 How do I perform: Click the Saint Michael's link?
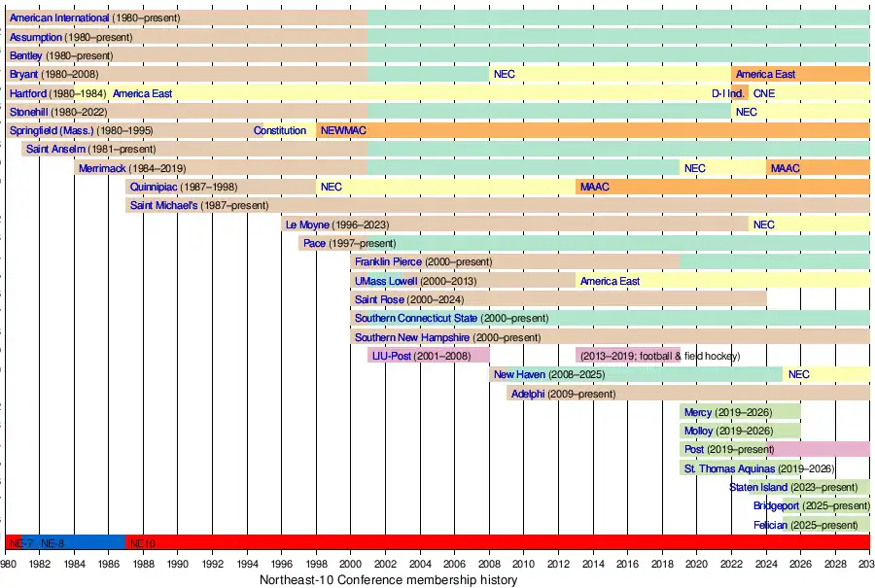point(163,206)
